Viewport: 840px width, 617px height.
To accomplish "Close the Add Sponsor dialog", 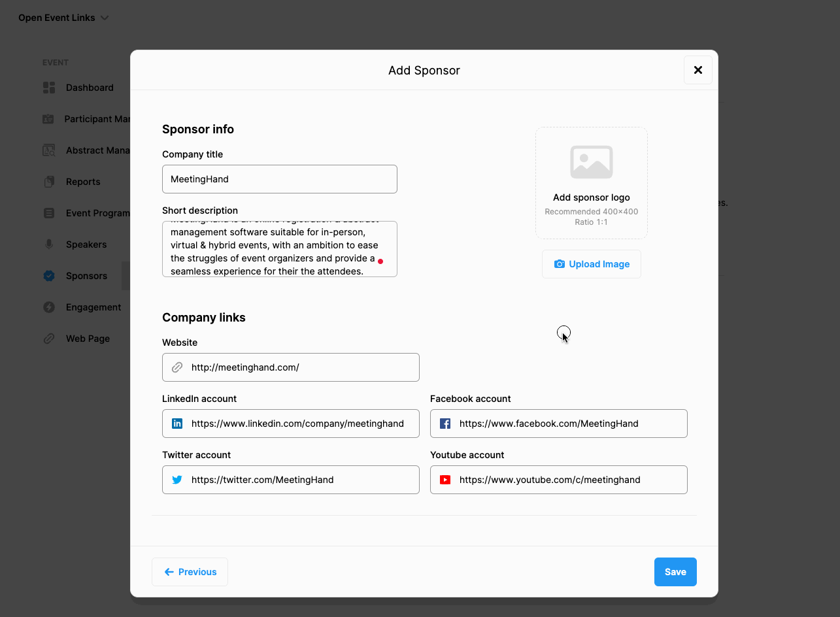I will pos(697,70).
